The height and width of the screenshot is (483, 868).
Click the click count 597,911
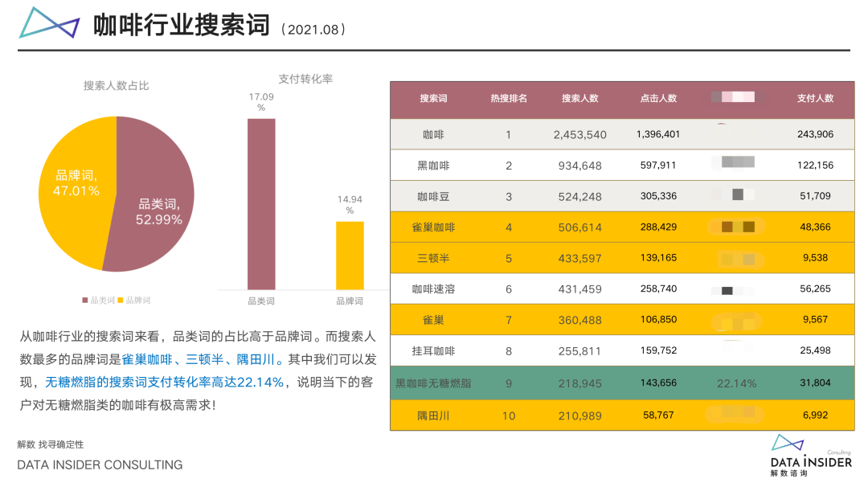coord(658,165)
